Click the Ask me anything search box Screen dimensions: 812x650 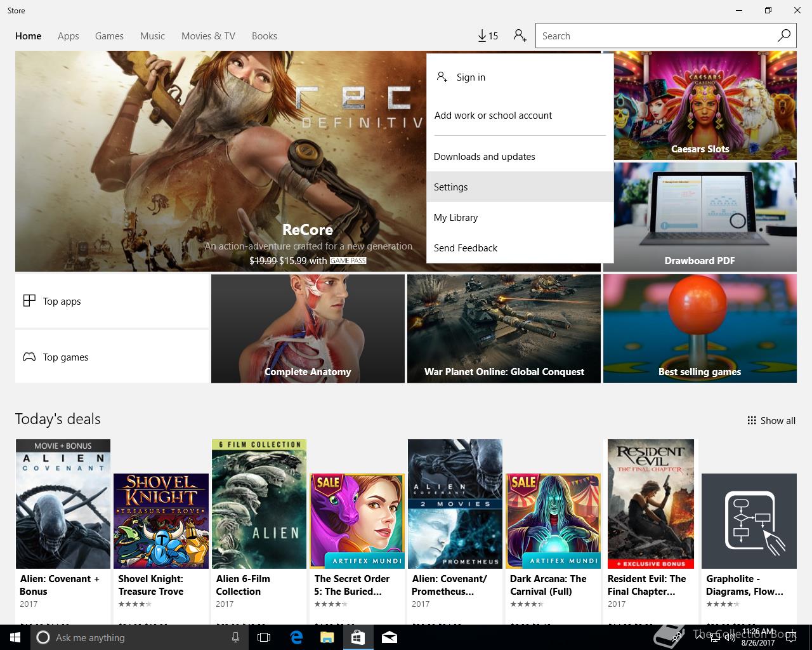coord(140,637)
